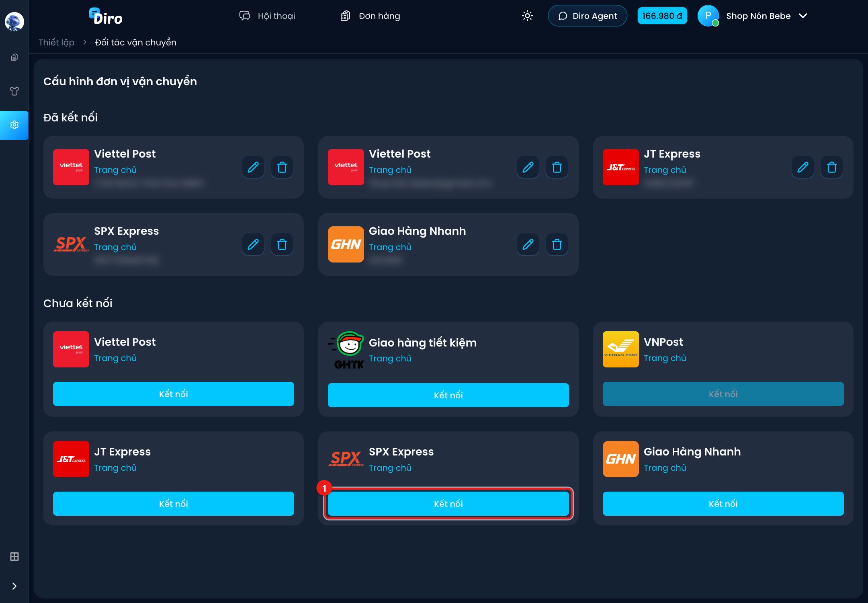Open the grid apps icon in sidebar
This screenshot has width=868, height=603.
tap(14, 557)
